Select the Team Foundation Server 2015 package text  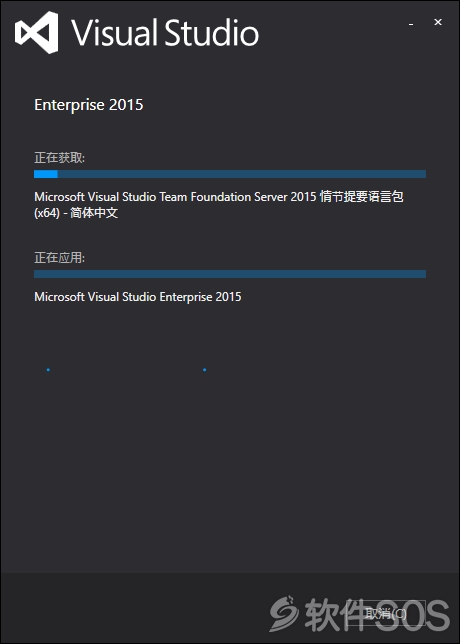point(218,197)
